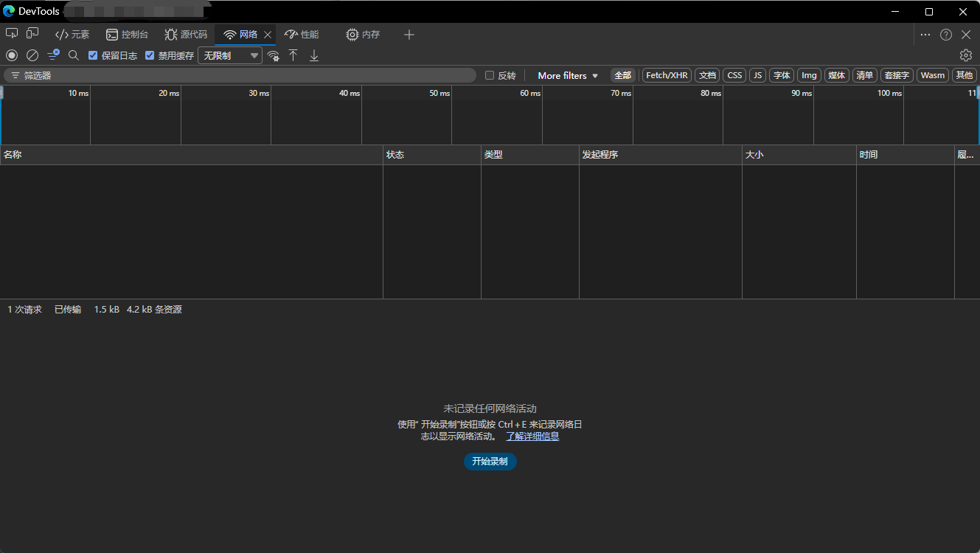This screenshot has height=553, width=980.
Task: Click the 开始录制 button
Action: (490, 461)
